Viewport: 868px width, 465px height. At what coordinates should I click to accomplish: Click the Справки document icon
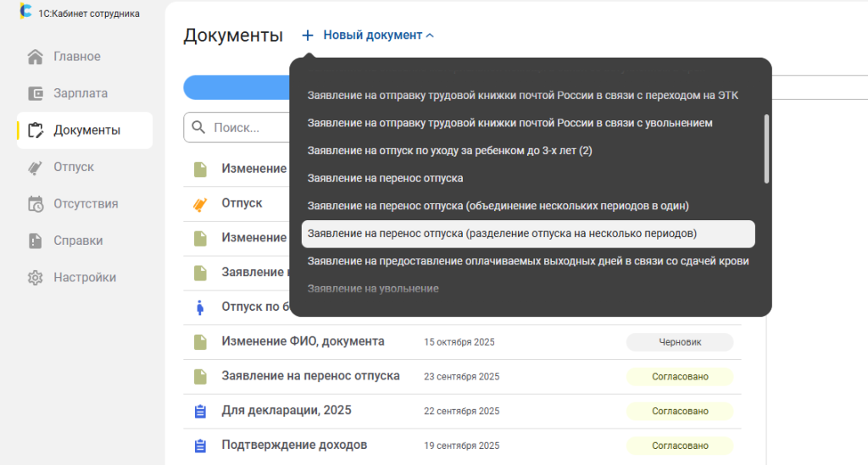tap(36, 241)
